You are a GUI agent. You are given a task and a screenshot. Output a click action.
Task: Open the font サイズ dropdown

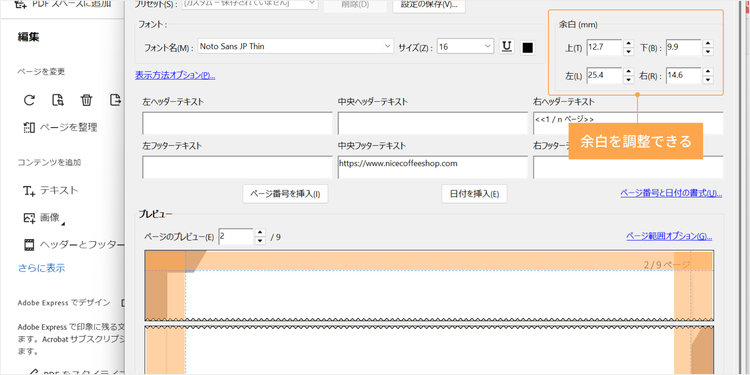(x=465, y=46)
